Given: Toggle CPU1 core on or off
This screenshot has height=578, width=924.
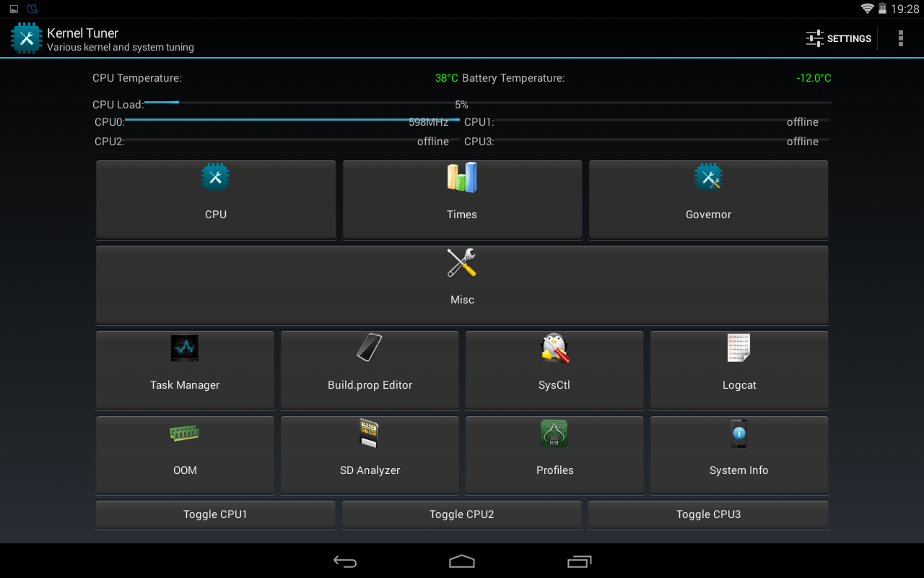Looking at the screenshot, I should 215,514.
